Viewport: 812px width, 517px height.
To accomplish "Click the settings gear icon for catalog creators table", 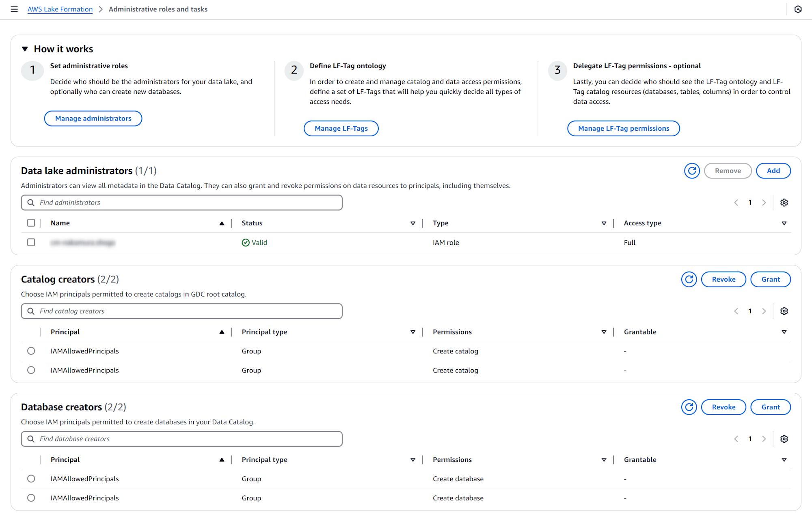I will [784, 311].
